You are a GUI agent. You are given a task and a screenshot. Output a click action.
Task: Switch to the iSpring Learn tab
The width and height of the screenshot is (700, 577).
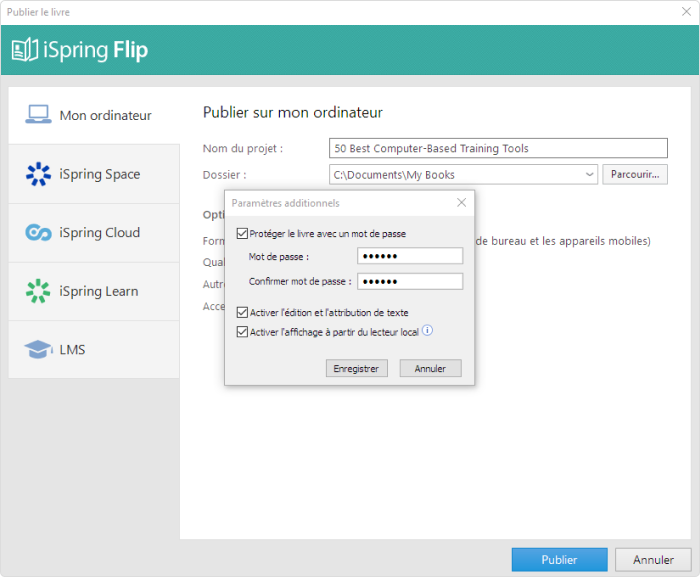click(x=94, y=291)
